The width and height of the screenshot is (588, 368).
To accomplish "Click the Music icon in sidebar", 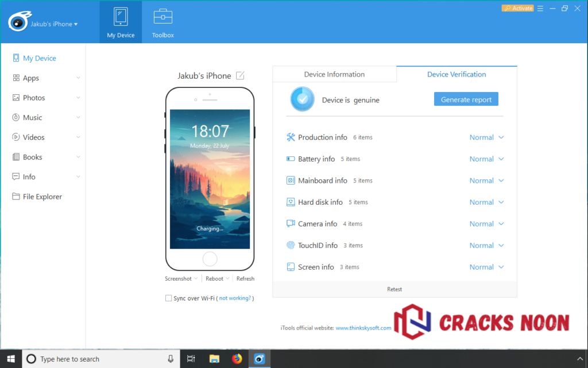I will pyautogui.click(x=16, y=117).
